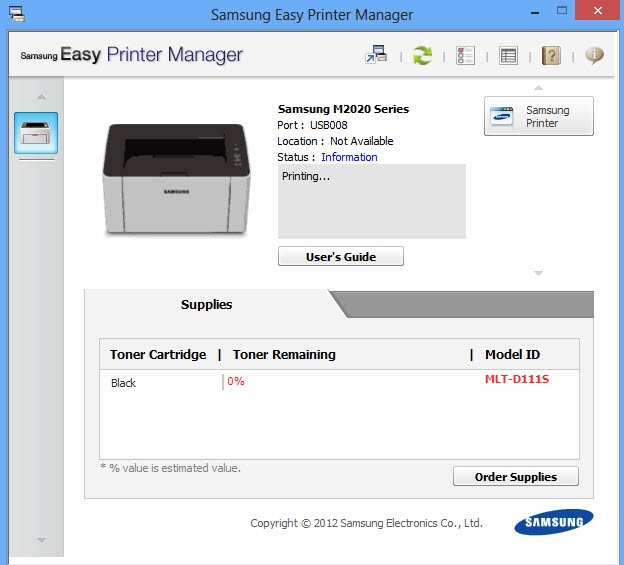Screen dimensions: 624x565
Task: Click the Printing... status message box
Action: (x=372, y=201)
